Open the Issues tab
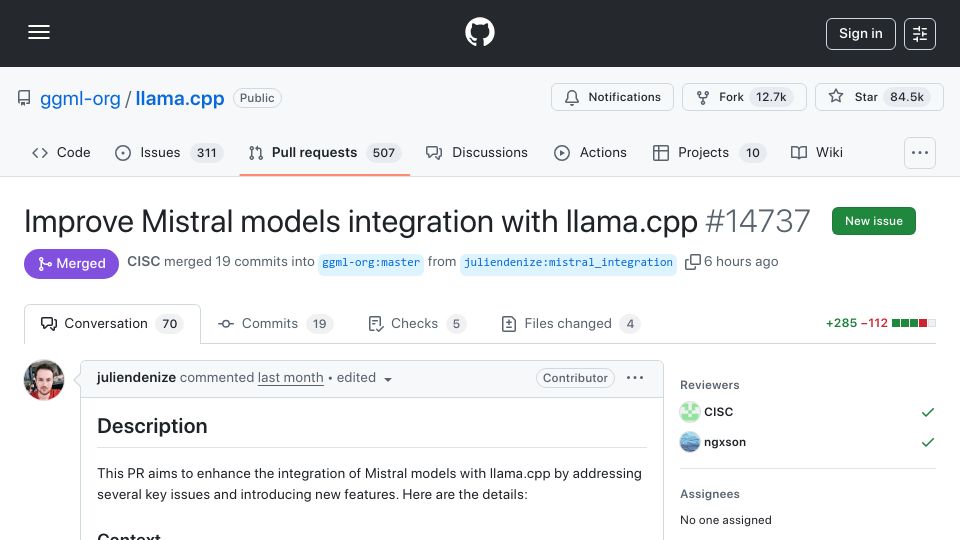 (168, 152)
